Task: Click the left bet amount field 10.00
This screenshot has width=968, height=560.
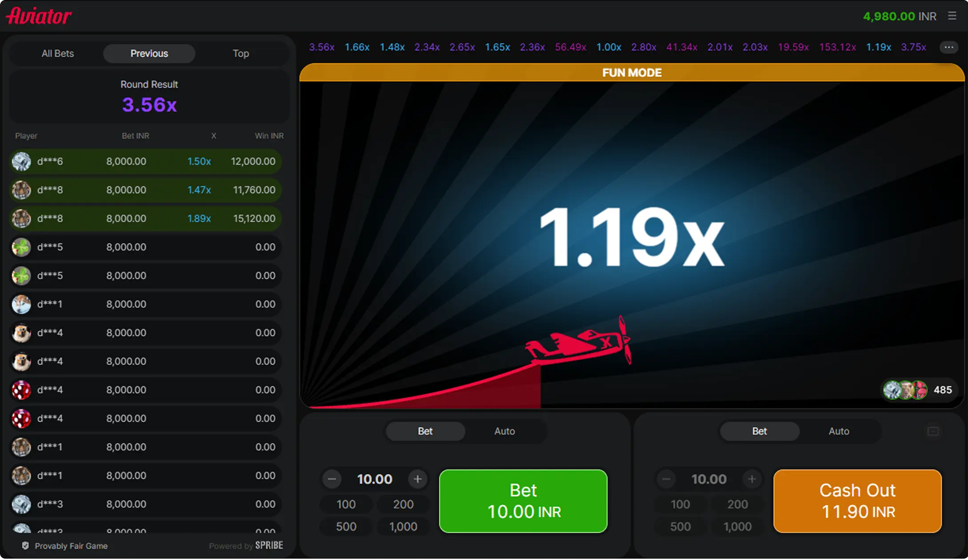Action: pos(375,479)
